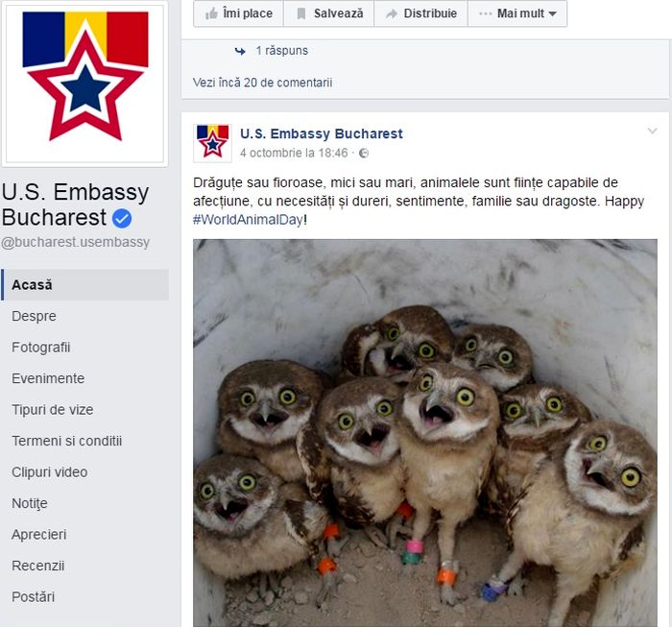Screen dimensions: 672x627
Task: Go to the Fotografii tab
Action: point(40,348)
